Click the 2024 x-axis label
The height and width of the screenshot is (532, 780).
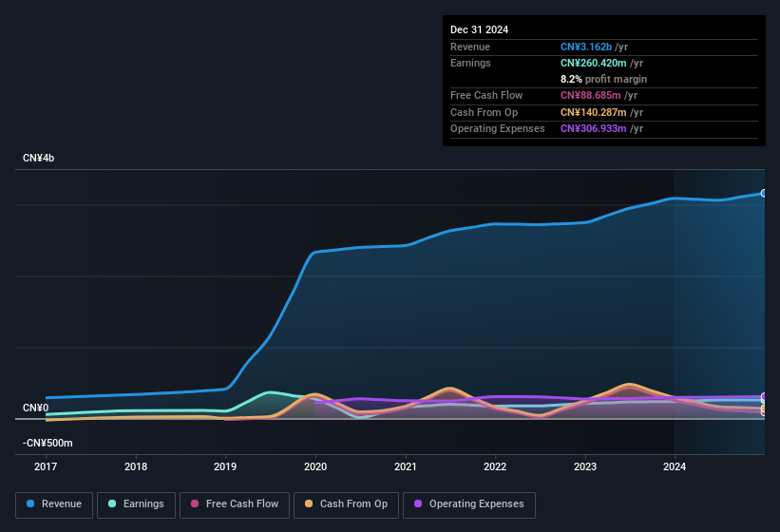point(675,466)
